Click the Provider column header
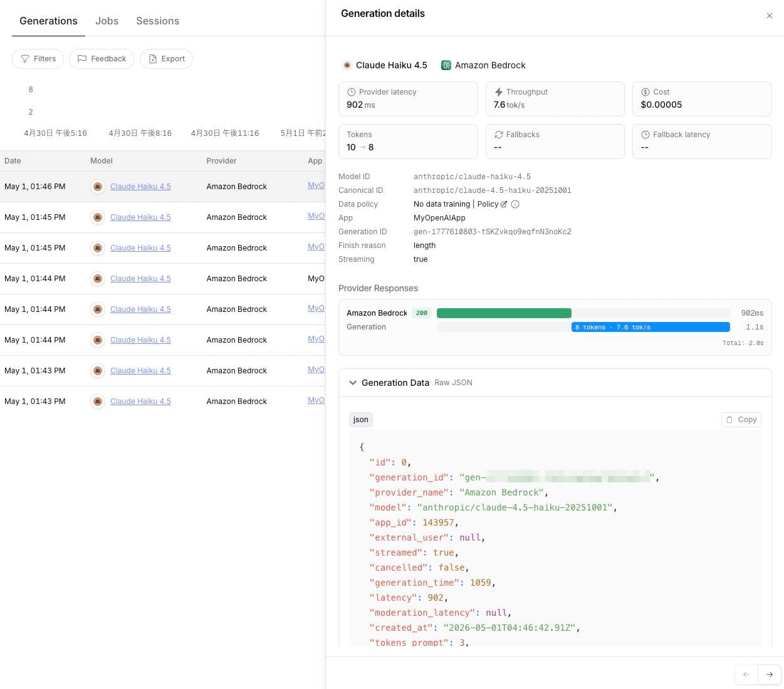Screen dimensions: 784x689 (x=221, y=161)
